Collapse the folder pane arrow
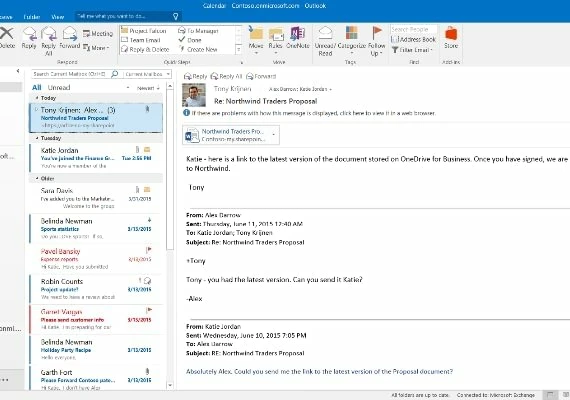The image size is (570, 400). click(18, 71)
